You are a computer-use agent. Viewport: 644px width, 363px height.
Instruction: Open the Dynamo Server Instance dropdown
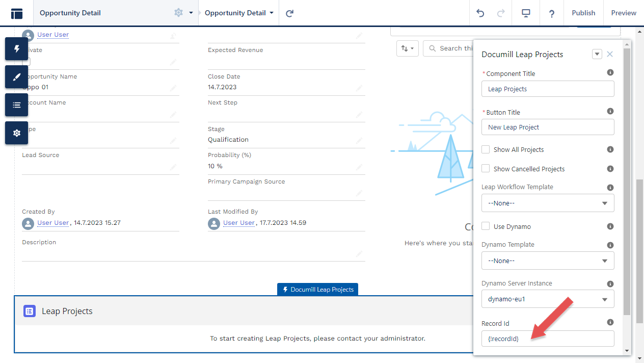[548, 299]
